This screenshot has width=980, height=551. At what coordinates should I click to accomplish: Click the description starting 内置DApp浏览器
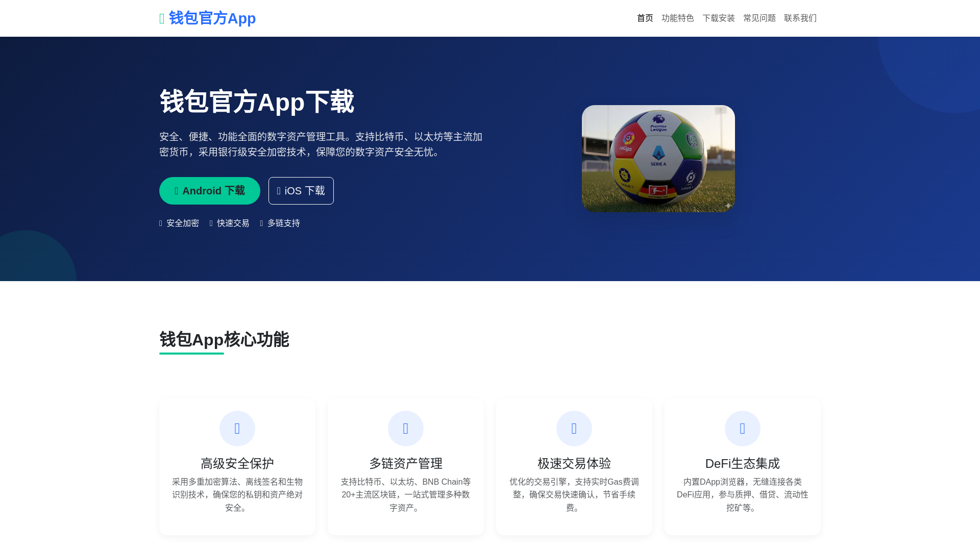click(743, 495)
